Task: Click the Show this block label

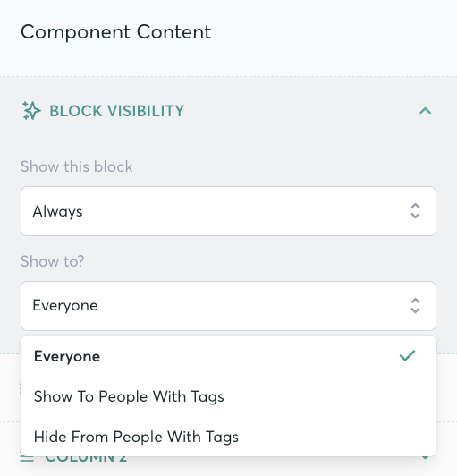Action: pyautogui.click(x=77, y=166)
